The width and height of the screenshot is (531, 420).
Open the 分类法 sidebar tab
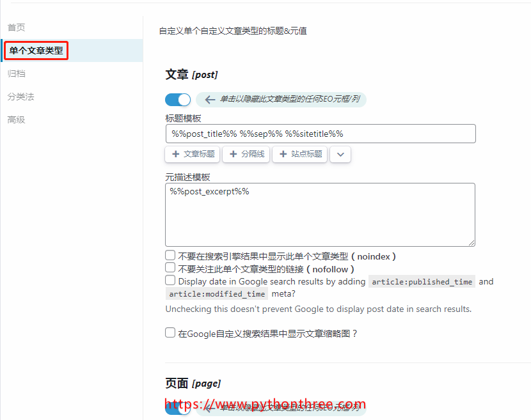click(20, 97)
